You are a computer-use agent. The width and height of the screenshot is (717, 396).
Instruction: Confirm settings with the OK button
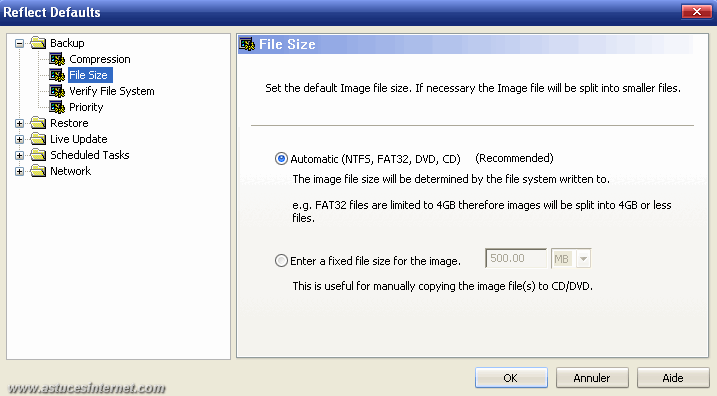511,378
